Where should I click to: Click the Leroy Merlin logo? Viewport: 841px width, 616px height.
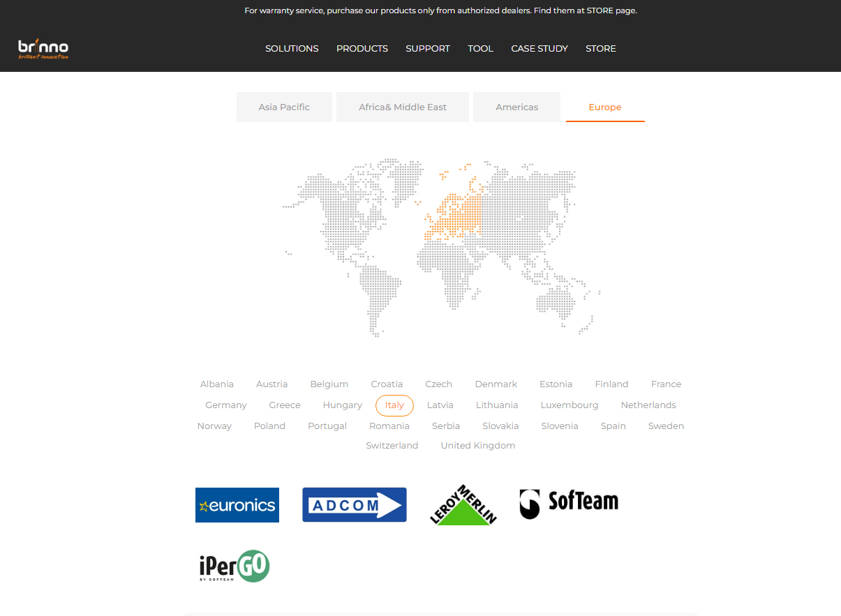[x=463, y=505]
